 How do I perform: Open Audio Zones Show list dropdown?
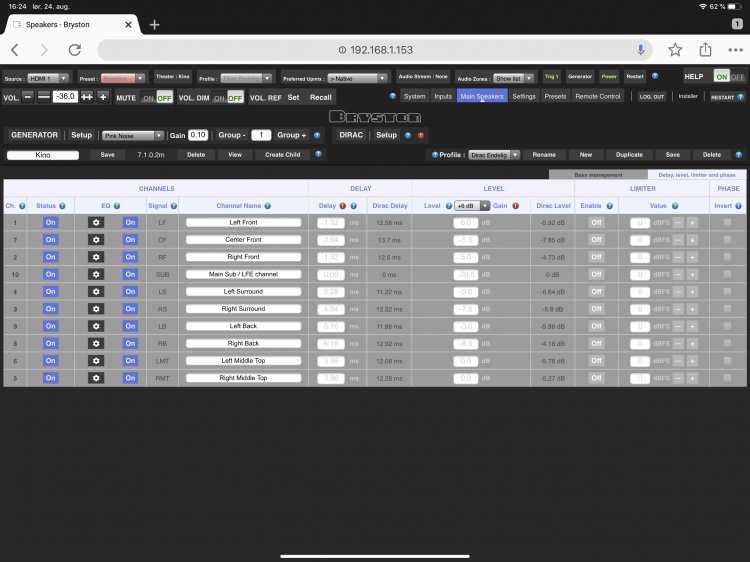point(514,78)
